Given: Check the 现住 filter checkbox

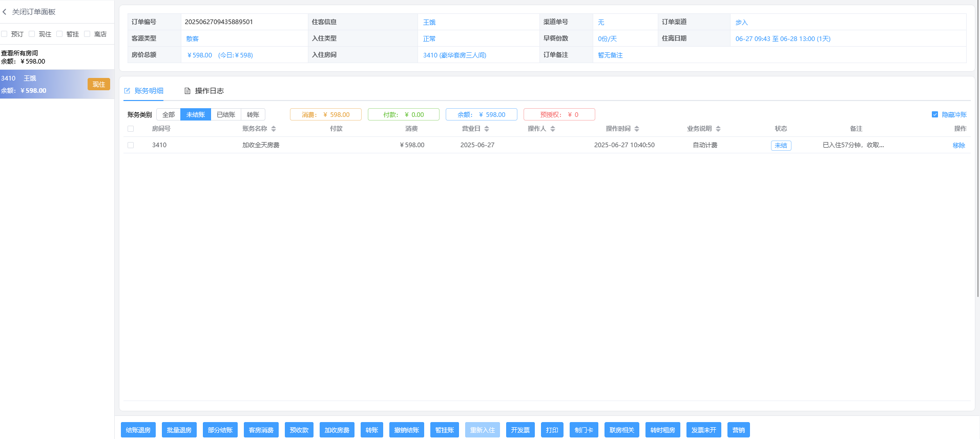Looking at the screenshot, I should tap(32, 34).
